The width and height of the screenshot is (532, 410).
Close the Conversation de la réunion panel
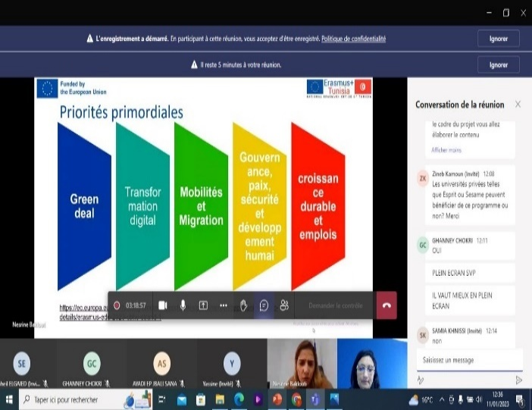pyautogui.click(x=518, y=104)
